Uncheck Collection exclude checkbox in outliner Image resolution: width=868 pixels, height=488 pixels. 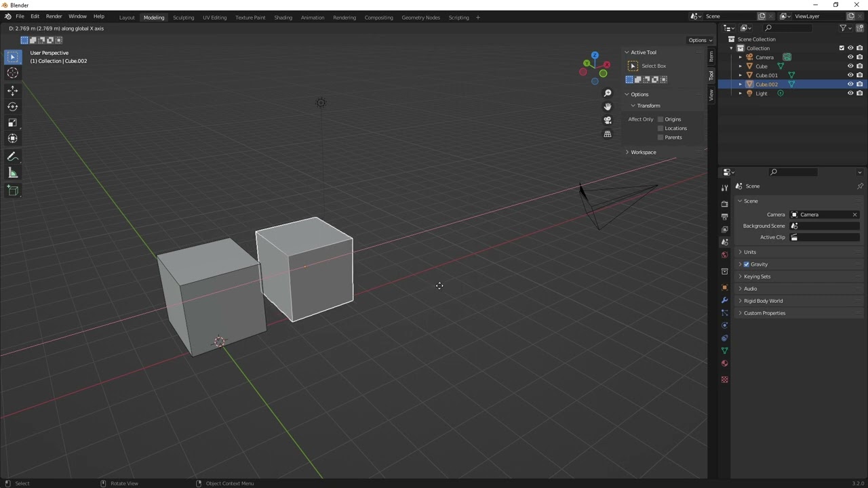842,48
